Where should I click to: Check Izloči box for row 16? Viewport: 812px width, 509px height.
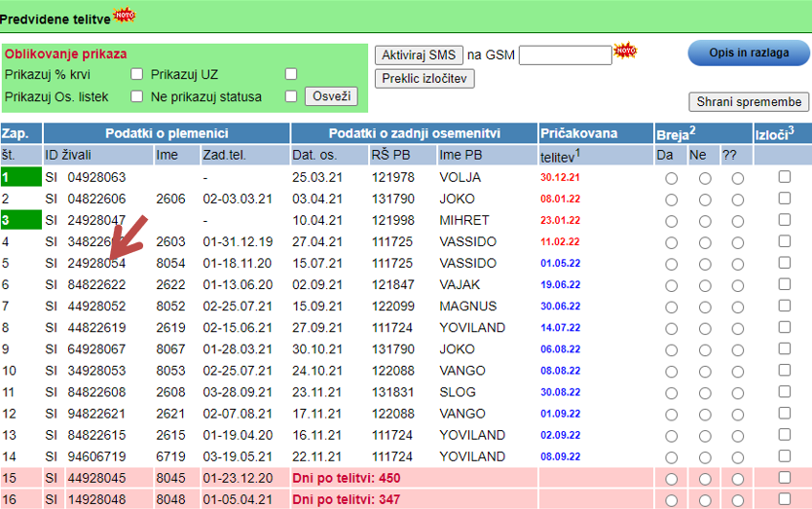coord(785,498)
